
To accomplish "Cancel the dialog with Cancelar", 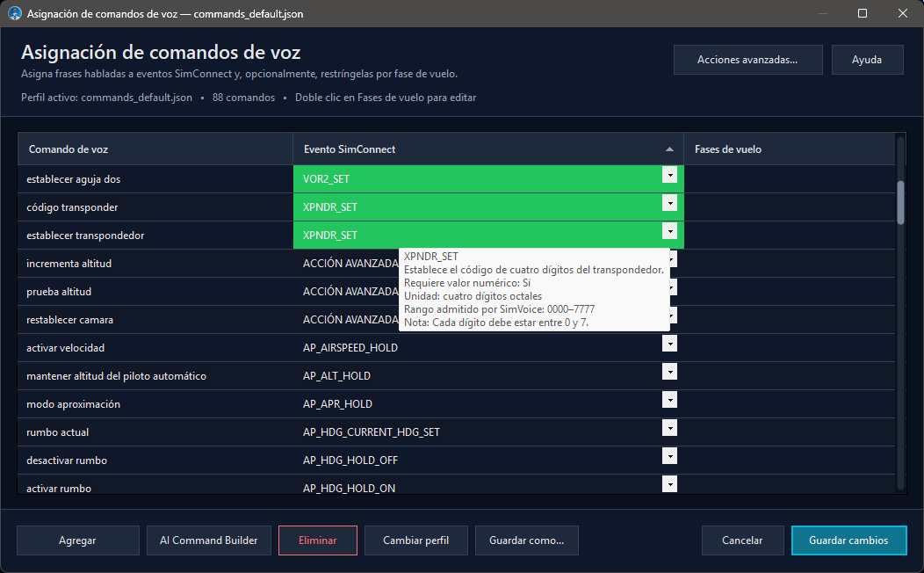I will [x=742, y=540].
